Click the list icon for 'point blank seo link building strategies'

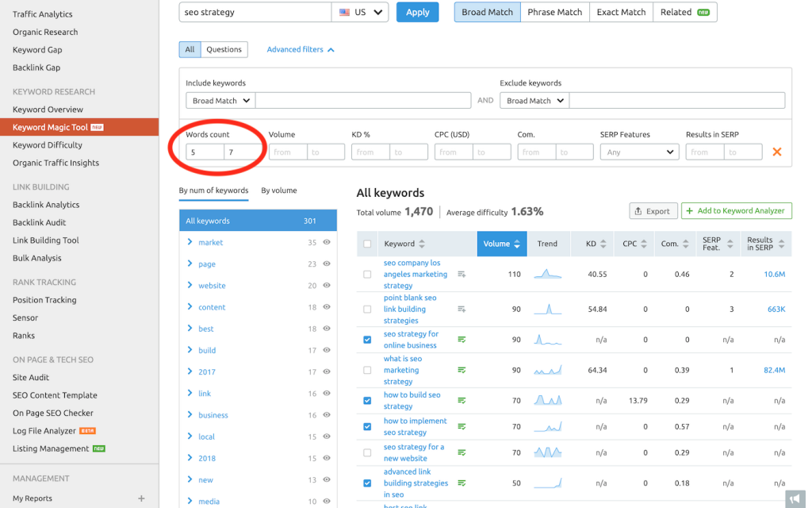pos(462,309)
